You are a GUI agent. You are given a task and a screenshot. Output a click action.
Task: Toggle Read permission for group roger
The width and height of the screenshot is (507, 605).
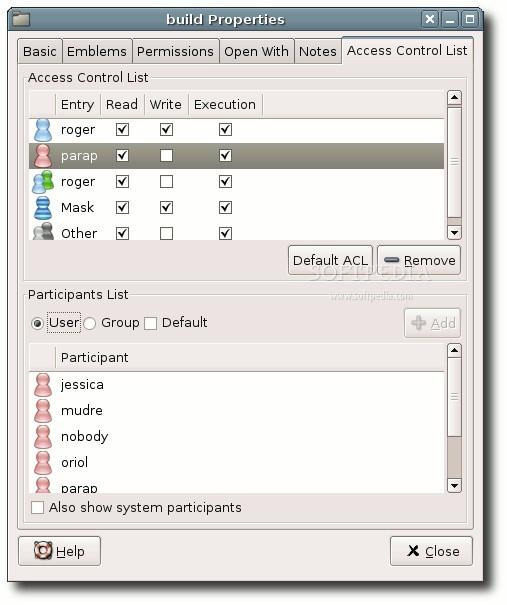pyautogui.click(x=122, y=181)
